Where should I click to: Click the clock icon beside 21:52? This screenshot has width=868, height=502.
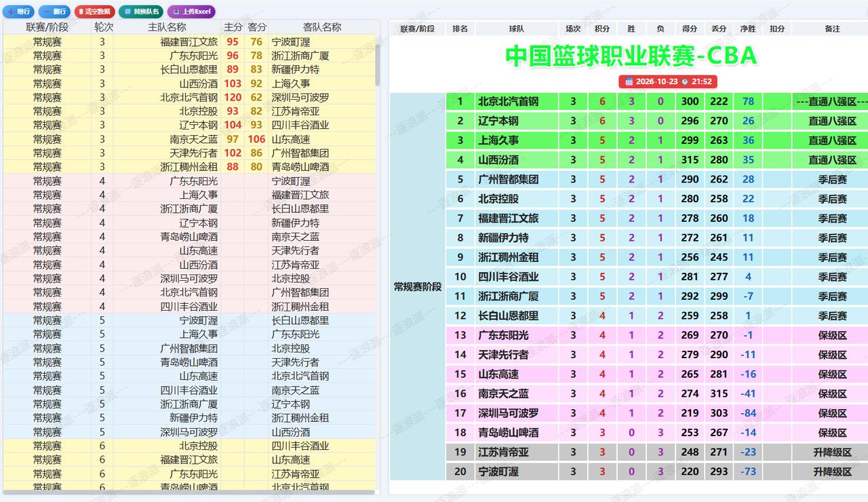coord(684,81)
